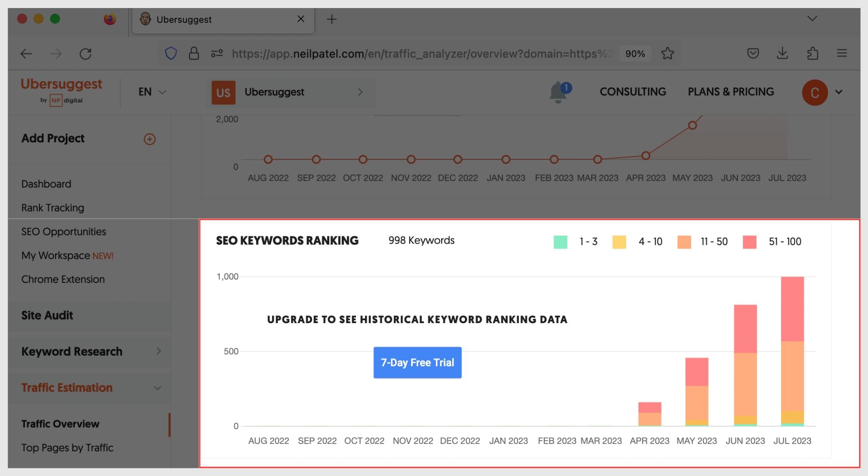Click the DEC 2022 traffic line point
Image resolution: width=868 pixels, height=476 pixels.
click(457, 159)
